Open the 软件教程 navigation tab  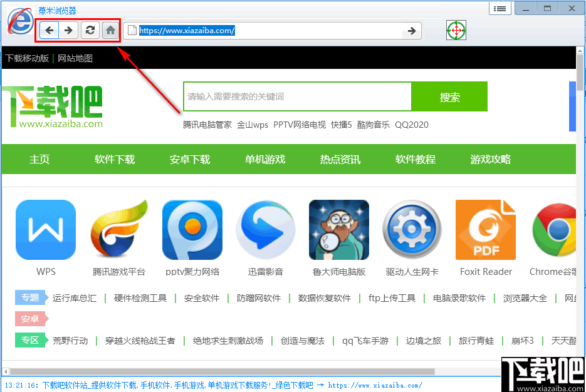click(415, 160)
